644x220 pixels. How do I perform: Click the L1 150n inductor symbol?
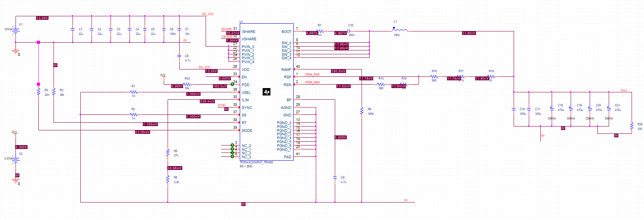pyautogui.click(x=400, y=29)
